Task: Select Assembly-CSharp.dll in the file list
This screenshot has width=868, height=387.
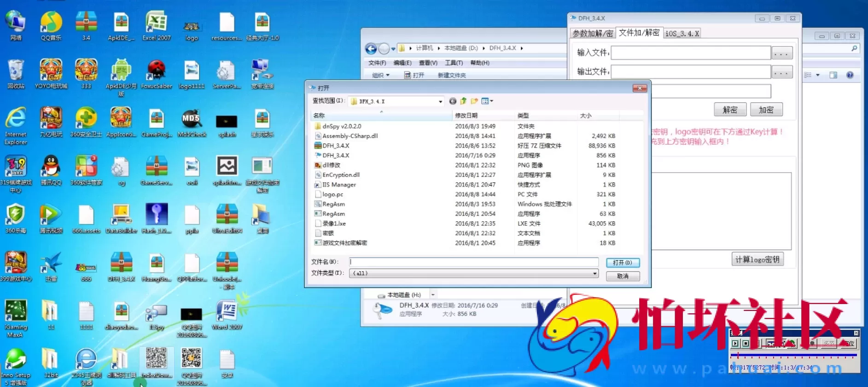Action: point(350,136)
